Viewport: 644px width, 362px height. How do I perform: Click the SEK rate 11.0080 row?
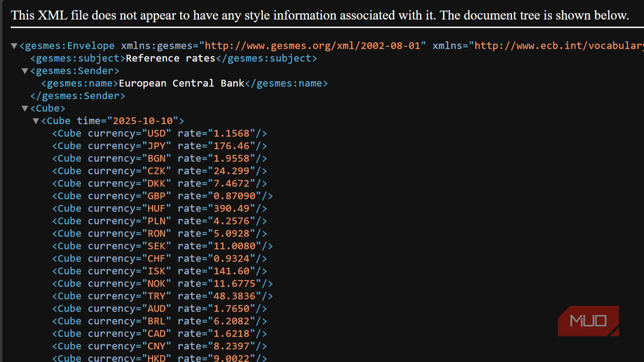click(x=162, y=247)
